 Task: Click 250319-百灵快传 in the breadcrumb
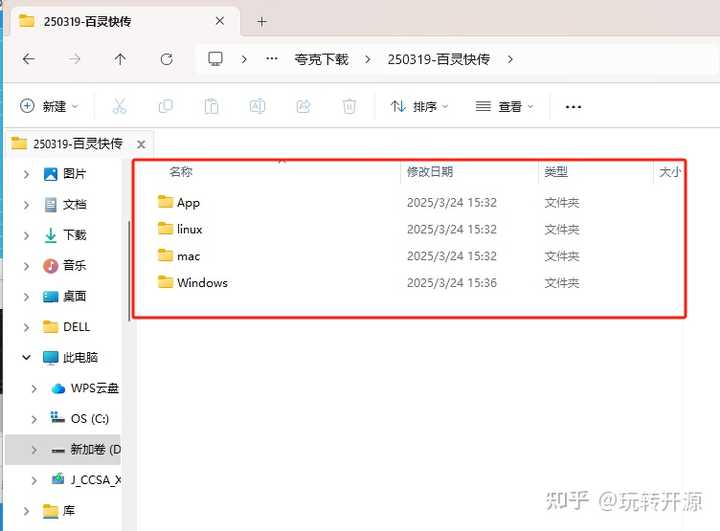(439, 59)
